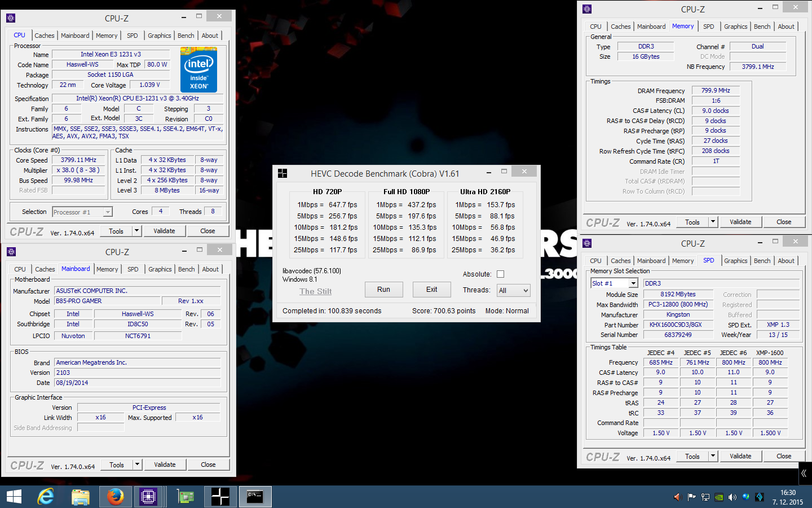The image size is (812, 508).
Task: Click the BIOS Version field 2103
Action: [x=137, y=373]
